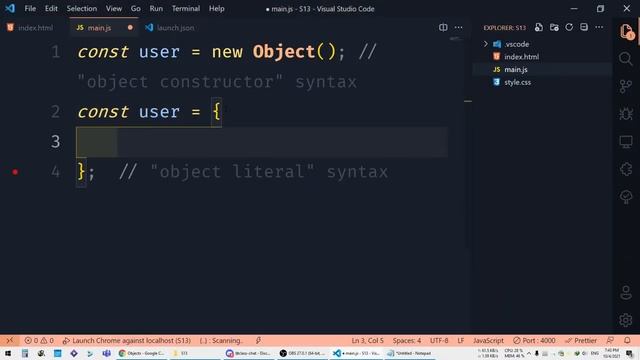
Task: Open Chrome Objects window in taskbar
Action: [x=142, y=353]
